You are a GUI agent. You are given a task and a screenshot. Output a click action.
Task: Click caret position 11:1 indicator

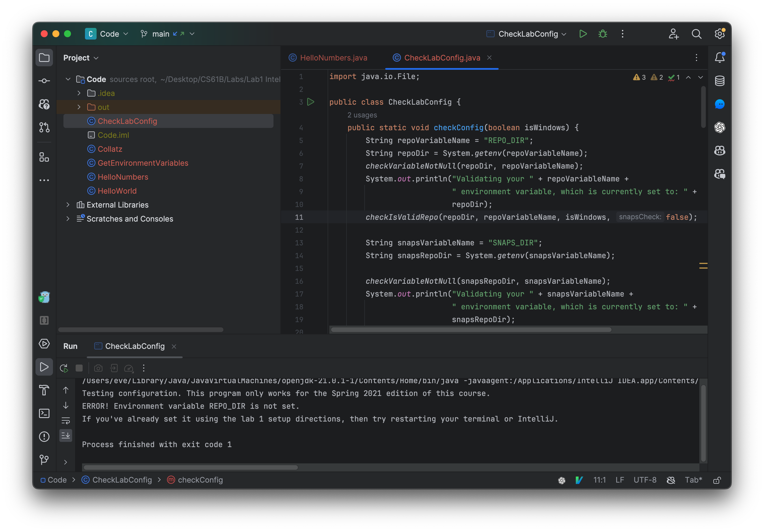point(600,480)
